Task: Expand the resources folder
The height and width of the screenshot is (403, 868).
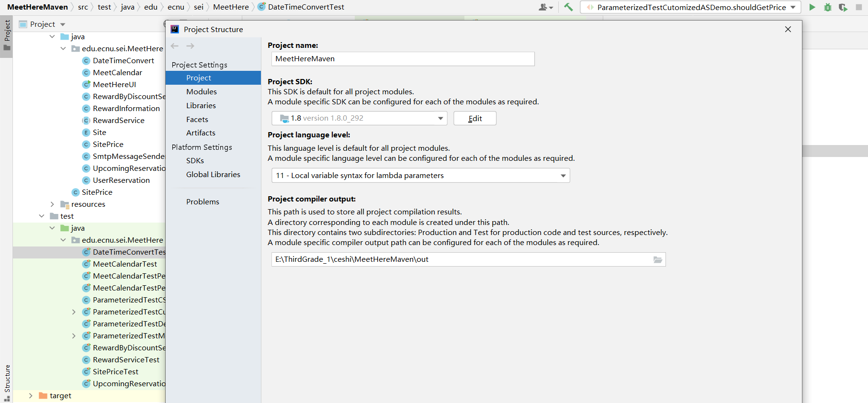Action: tap(52, 204)
